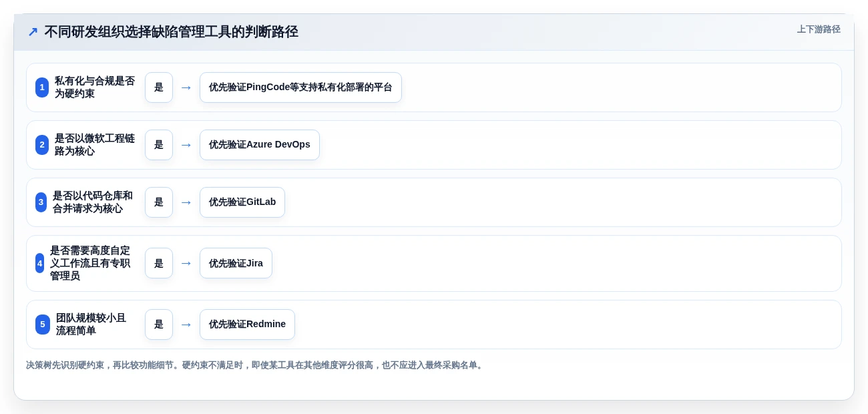868x414 pixels.
Task: Click the condition 团队规模较小且流程简单
Action: [91, 325]
